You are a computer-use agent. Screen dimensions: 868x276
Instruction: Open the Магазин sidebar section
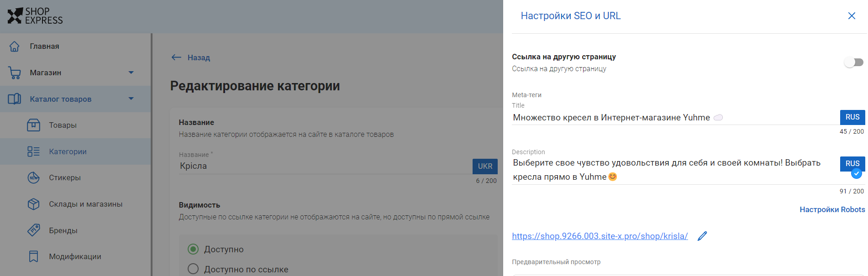[75, 73]
